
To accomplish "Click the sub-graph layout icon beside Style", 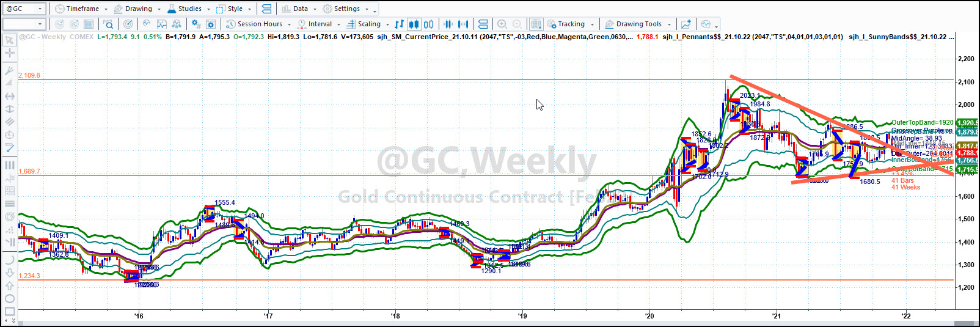I will coord(266,9).
